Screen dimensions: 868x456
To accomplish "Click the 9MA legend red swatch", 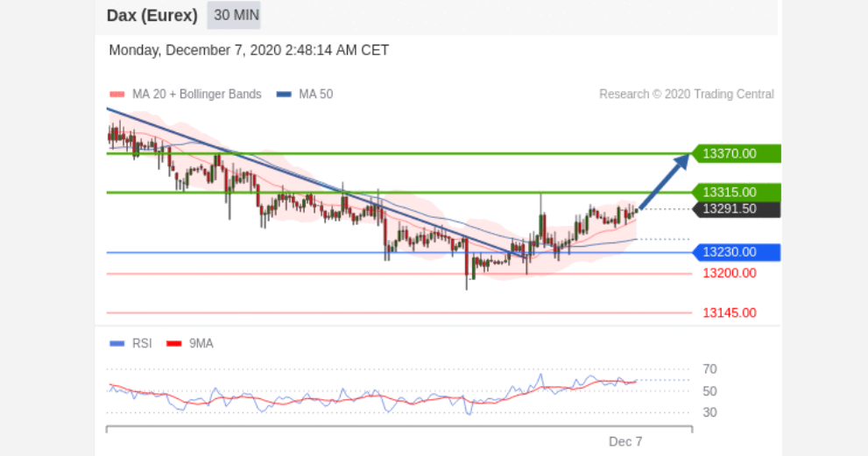I will [173, 344].
